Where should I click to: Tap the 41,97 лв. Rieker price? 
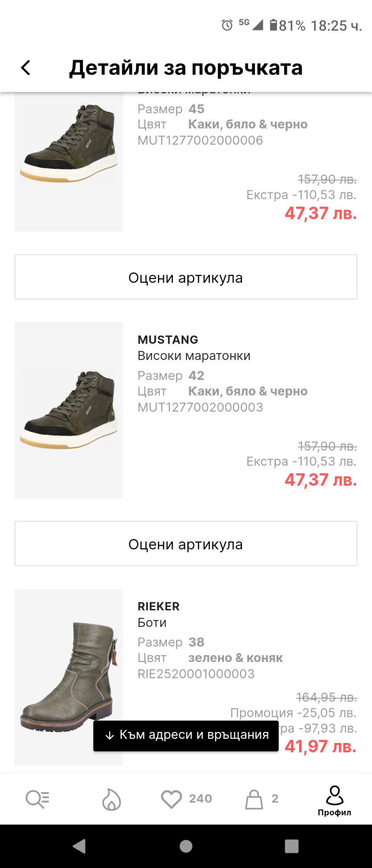pyautogui.click(x=320, y=746)
